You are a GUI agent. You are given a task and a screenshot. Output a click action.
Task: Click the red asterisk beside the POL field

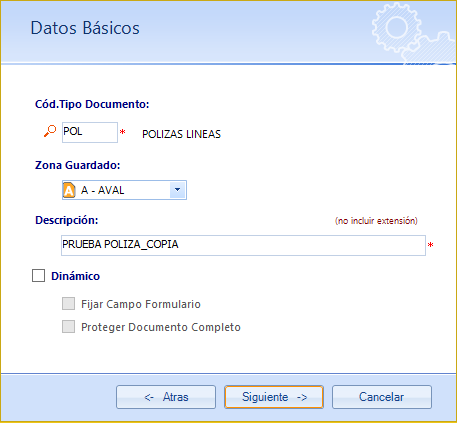(123, 132)
